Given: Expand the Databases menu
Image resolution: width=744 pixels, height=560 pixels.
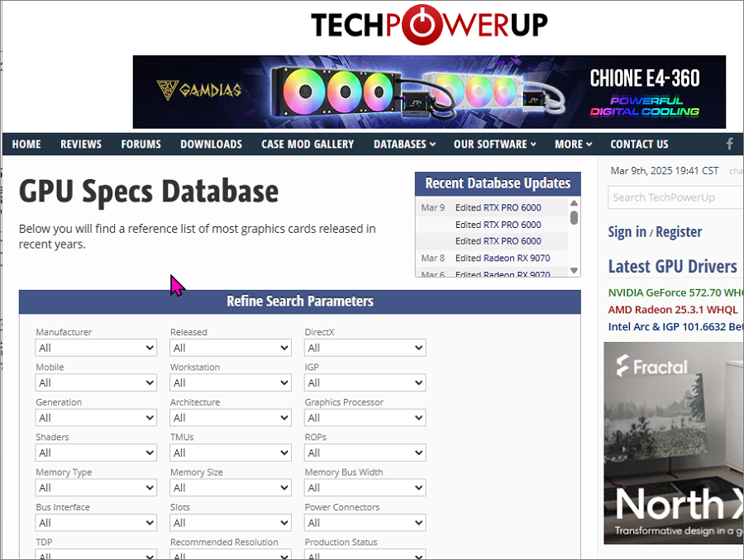Looking at the screenshot, I should [404, 145].
